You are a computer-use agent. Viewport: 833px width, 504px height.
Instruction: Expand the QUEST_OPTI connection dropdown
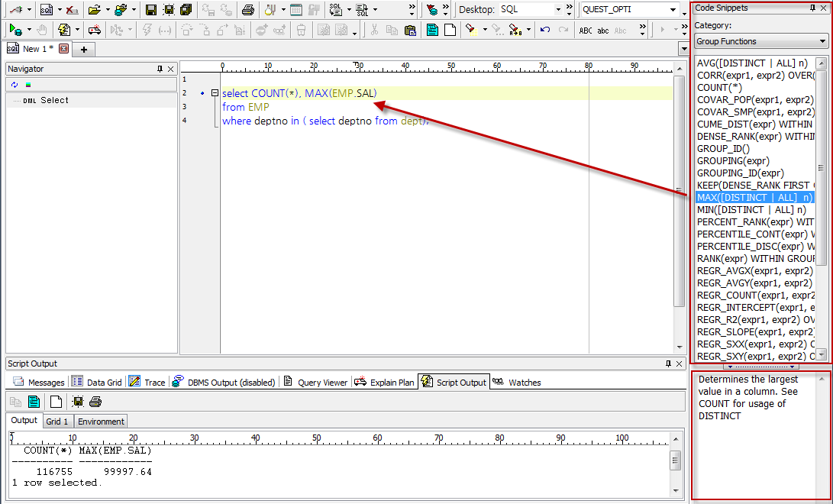tap(673, 10)
